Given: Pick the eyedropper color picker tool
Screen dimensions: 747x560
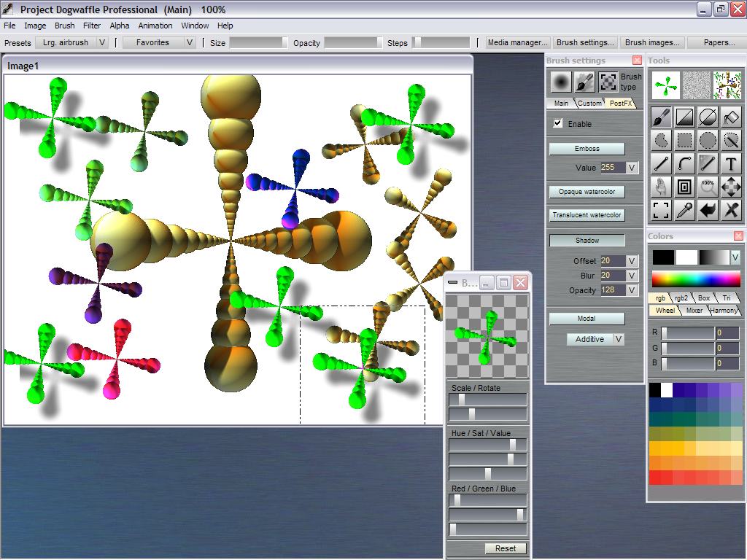Looking at the screenshot, I should point(684,210).
